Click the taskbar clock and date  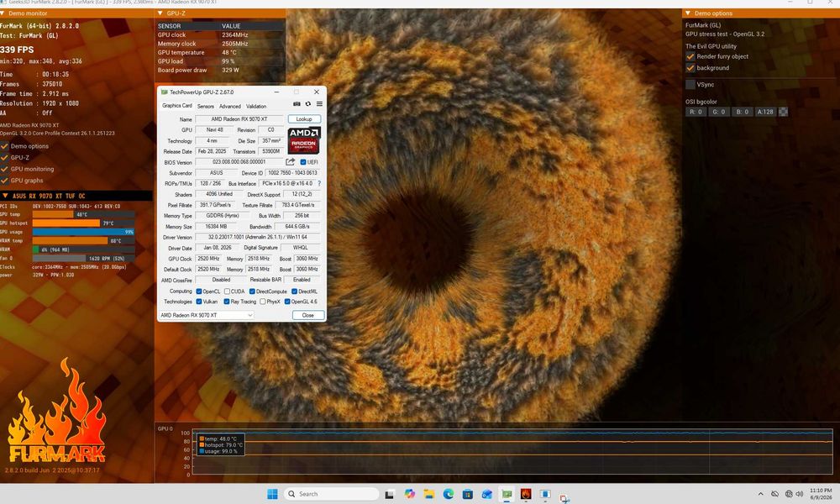(x=820, y=494)
